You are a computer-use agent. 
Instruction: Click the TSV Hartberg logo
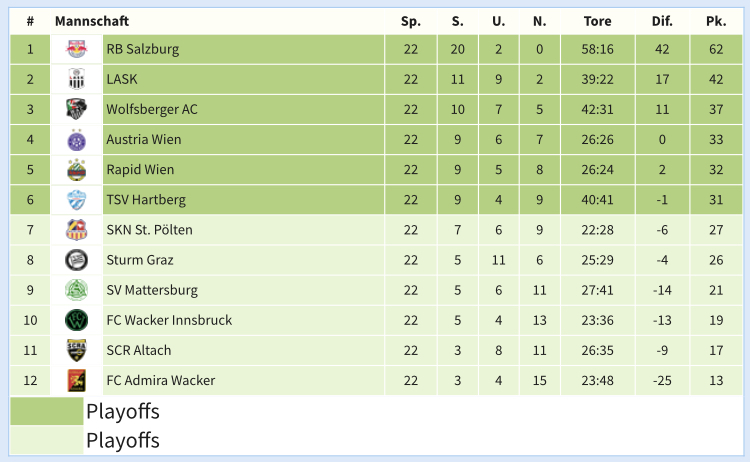click(77, 200)
